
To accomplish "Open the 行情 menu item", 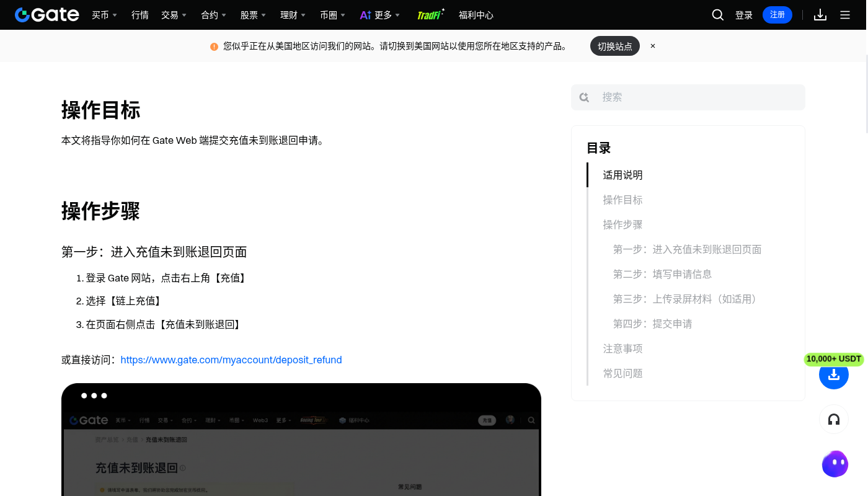I will pyautogui.click(x=140, y=15).
